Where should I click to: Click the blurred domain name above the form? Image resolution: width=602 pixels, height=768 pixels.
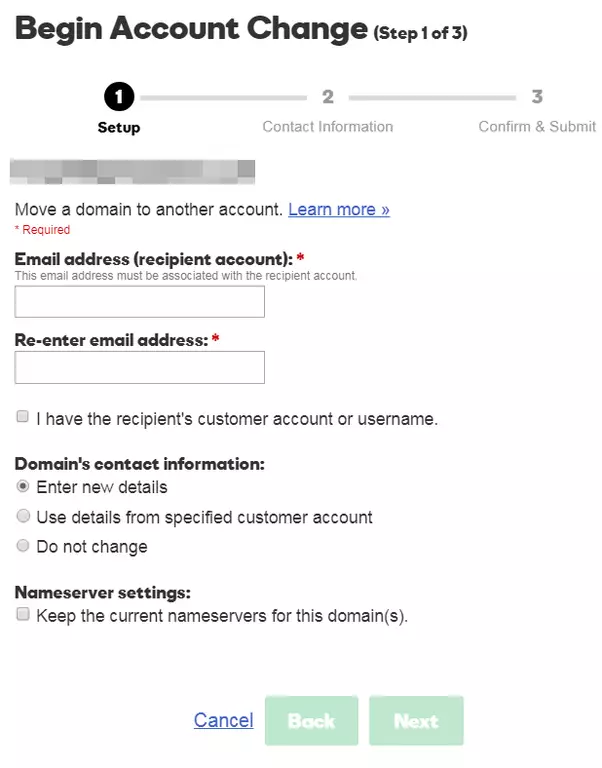point(132,171)
